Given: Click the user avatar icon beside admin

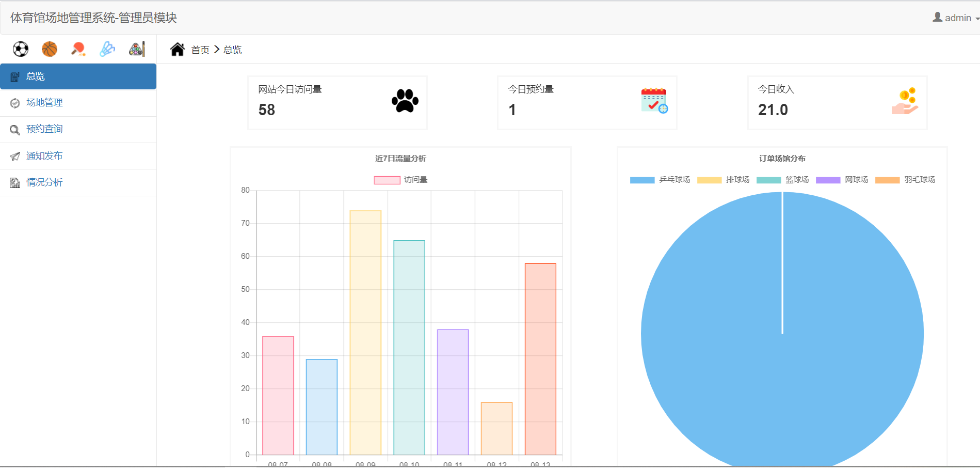Looking at the screenshot, I should [938, 17].
